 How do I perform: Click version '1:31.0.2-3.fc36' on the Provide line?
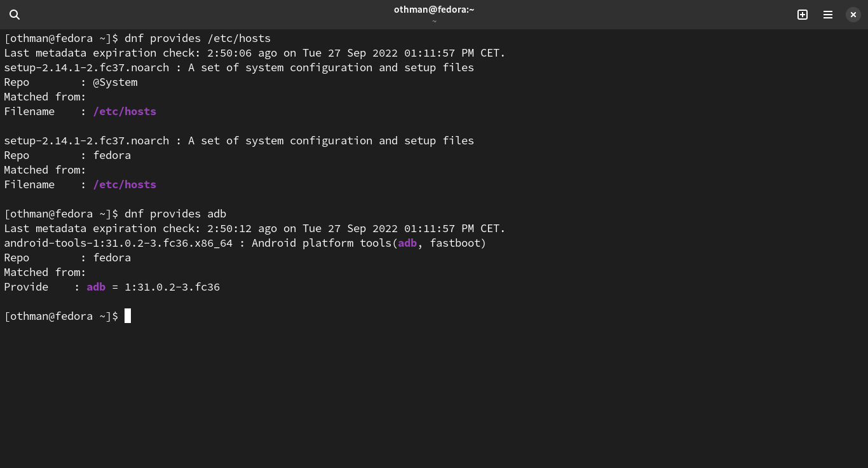click(x=172, y=287)
